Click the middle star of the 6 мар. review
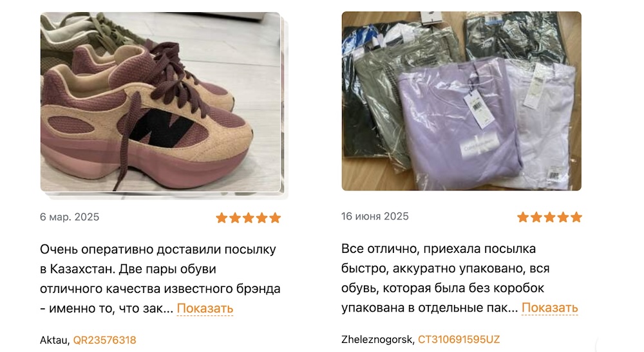Image resolution: width=644 pixels, height=352 pixels. click(249, 218)
